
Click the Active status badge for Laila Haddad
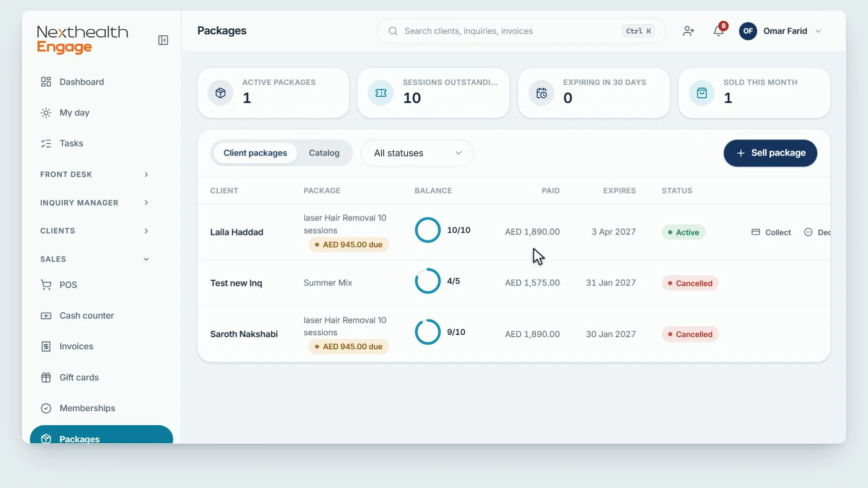click(683, 232)
